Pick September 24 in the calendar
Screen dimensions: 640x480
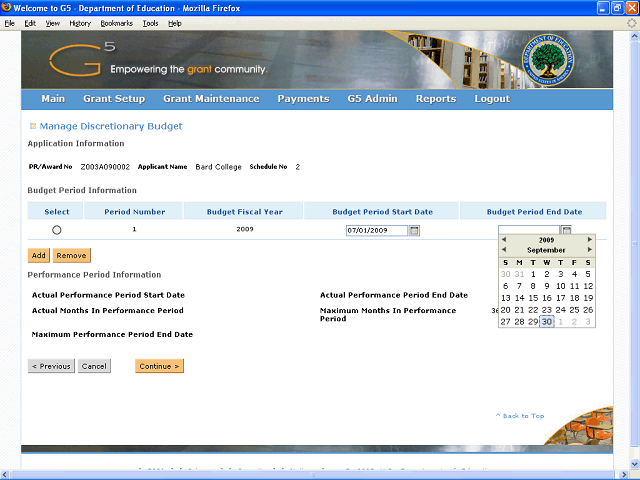[x=560, y=310]
